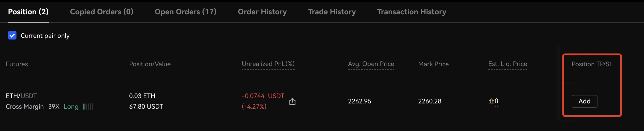Open the Copied Orders (0) tab
Screen dimensions: 644x131
click(x=101, y=12)
